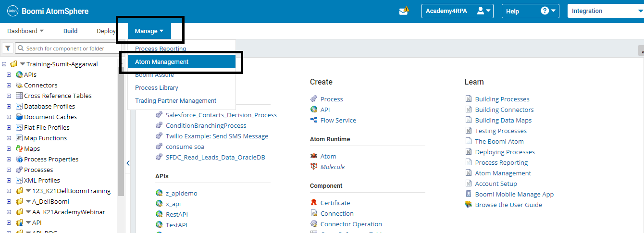Click the Academy4RPA user profile icon
The height and width of the screenshot is (233, 644).
tap(480, 11)
